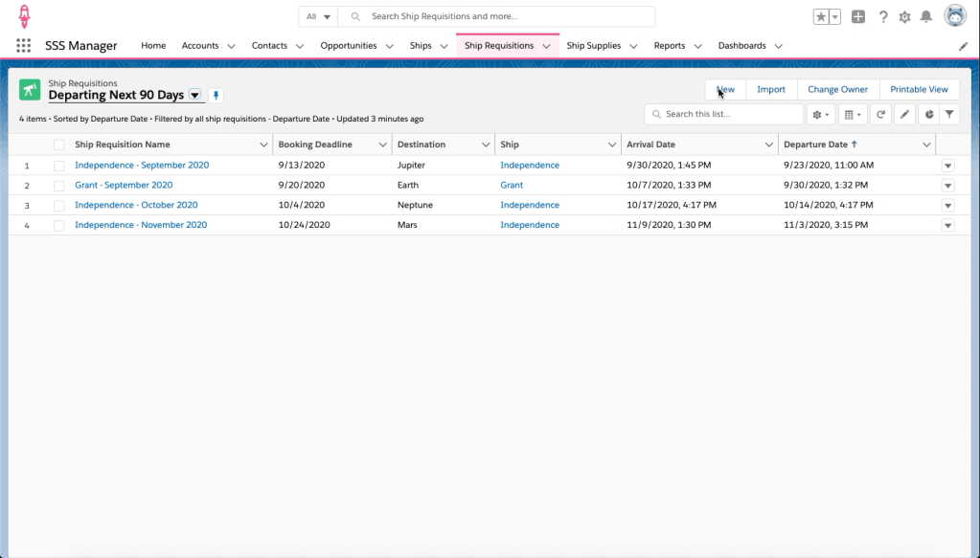
Task: Sort by the Departure Date column header
Action: tap(815, 145)
